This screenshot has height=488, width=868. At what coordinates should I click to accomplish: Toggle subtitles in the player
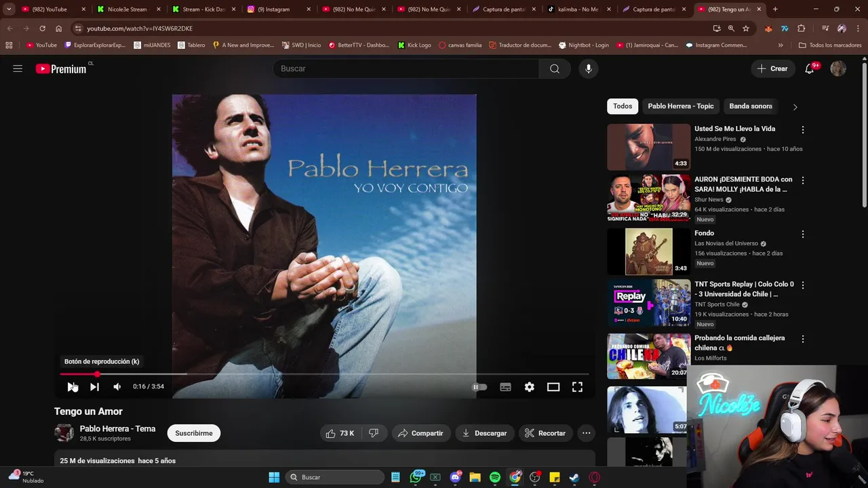click(x=505, y=387)
